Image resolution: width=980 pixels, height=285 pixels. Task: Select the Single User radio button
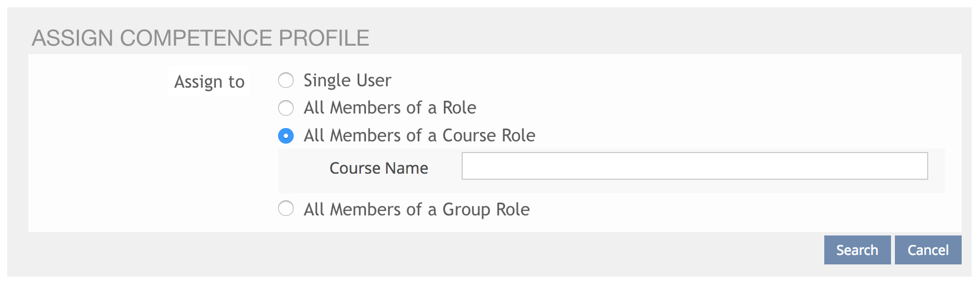point(286,81)
